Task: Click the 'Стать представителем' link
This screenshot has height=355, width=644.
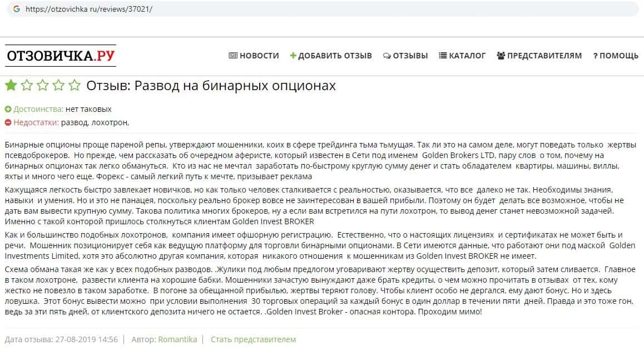Action: 253,339
